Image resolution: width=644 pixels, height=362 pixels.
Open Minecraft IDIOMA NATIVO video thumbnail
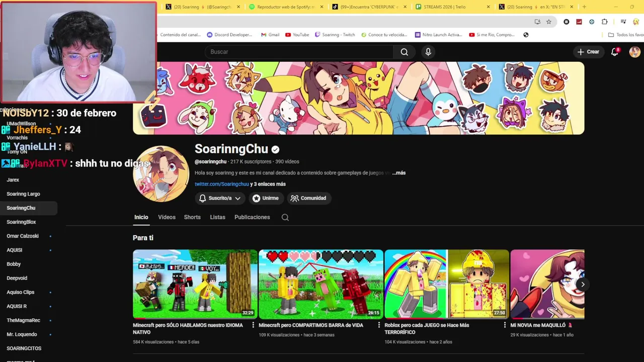pos(195,284)
